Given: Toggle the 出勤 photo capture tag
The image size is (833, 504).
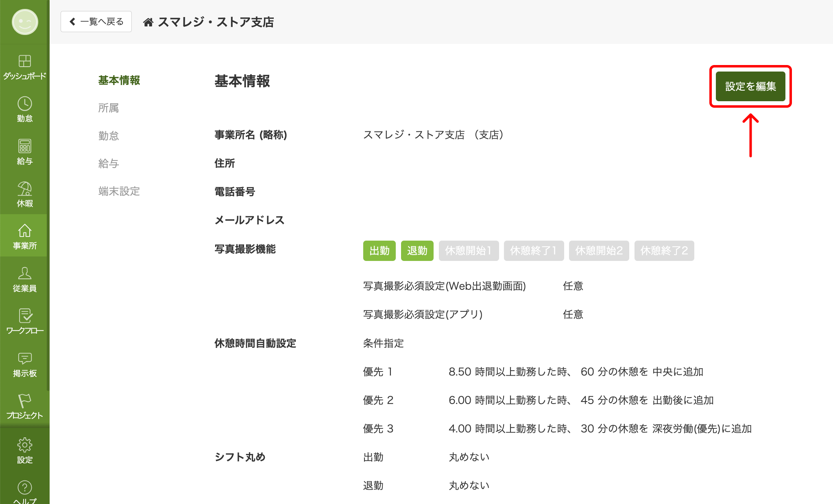Looking at the screenshot, I should pos(379,251).
